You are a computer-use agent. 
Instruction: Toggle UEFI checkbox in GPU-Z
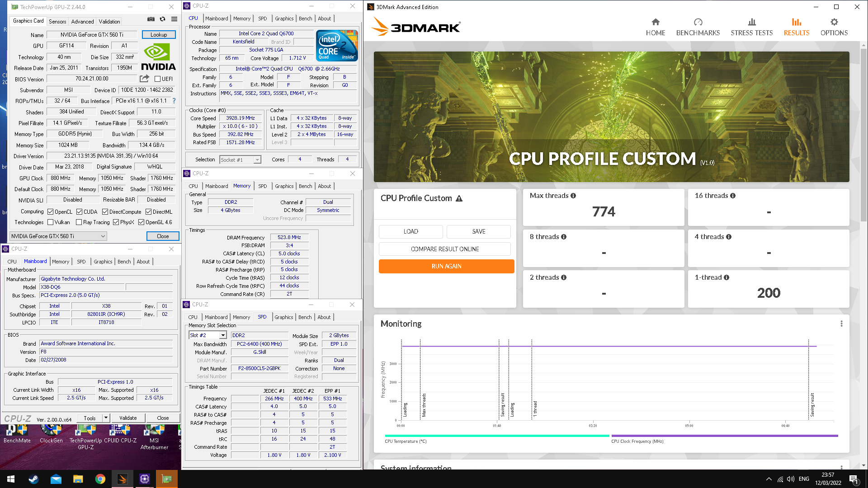pos(158,79)
